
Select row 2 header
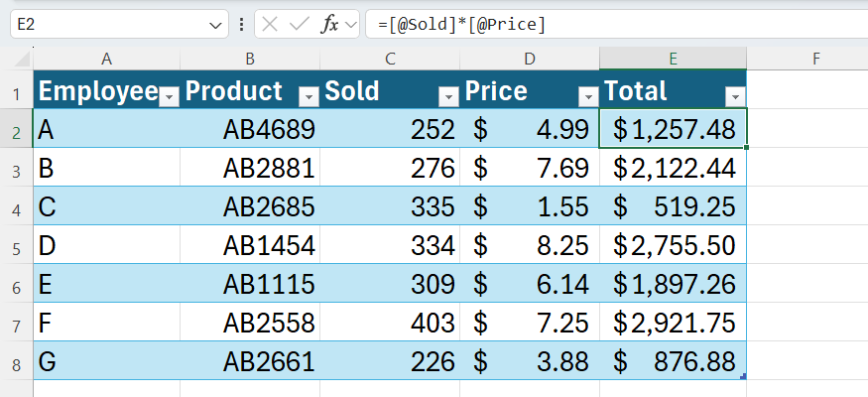coord(17,128)
